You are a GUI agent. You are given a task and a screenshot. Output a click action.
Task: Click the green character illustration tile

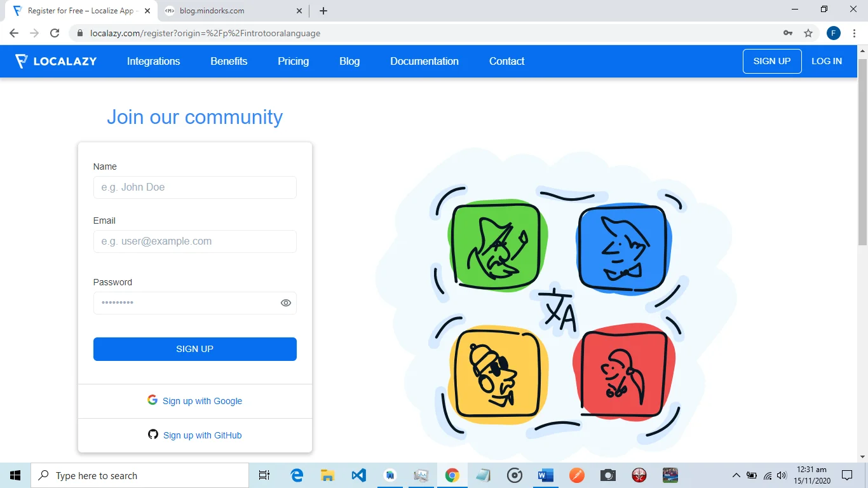coord(499,245)
